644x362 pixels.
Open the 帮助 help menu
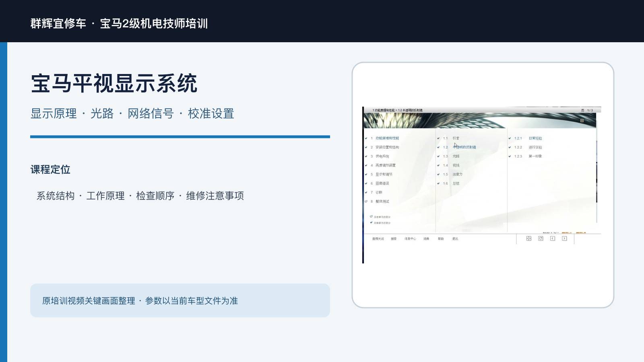tap(441, 239)
